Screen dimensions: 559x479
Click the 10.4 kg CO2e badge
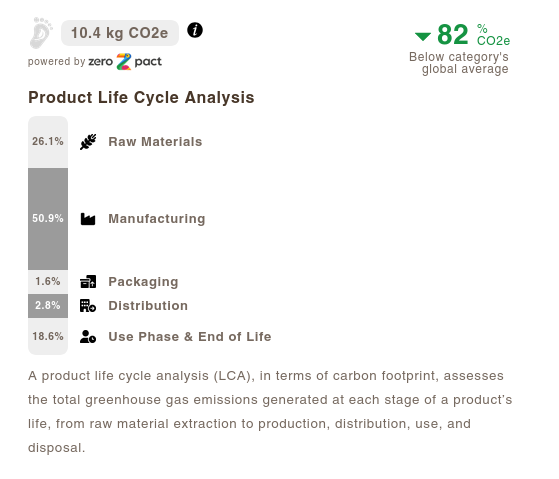(x=120, y=33)
